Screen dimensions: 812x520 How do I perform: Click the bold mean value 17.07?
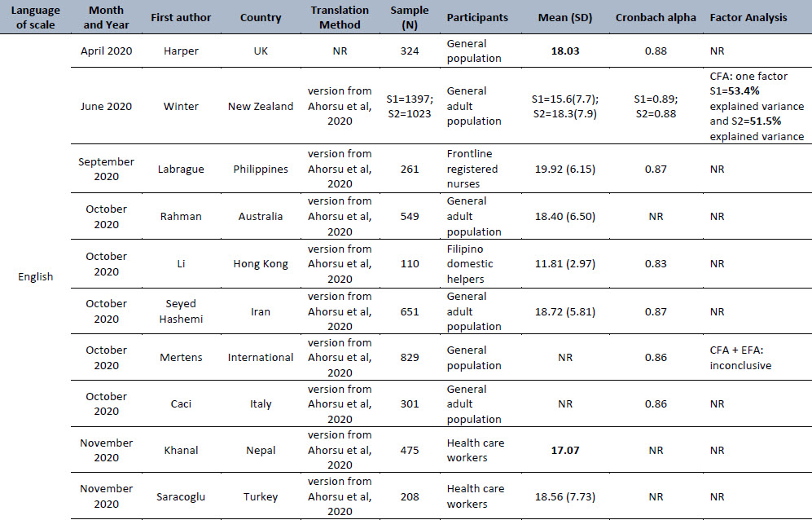[x=565, y=450]
